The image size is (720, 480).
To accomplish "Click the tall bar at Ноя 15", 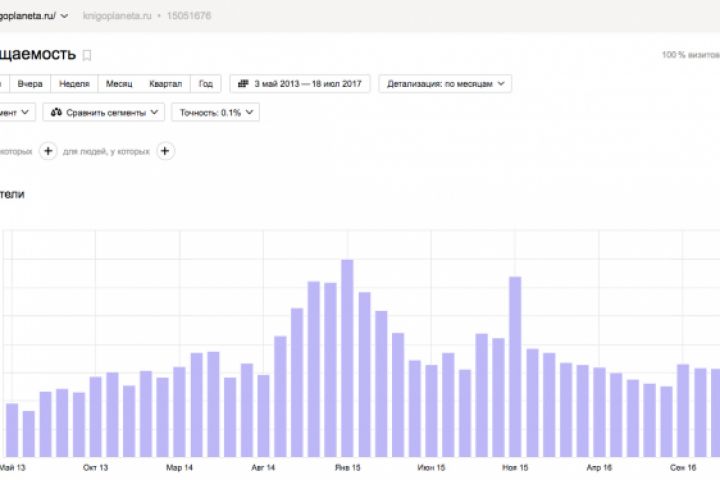I will point(515,367).
